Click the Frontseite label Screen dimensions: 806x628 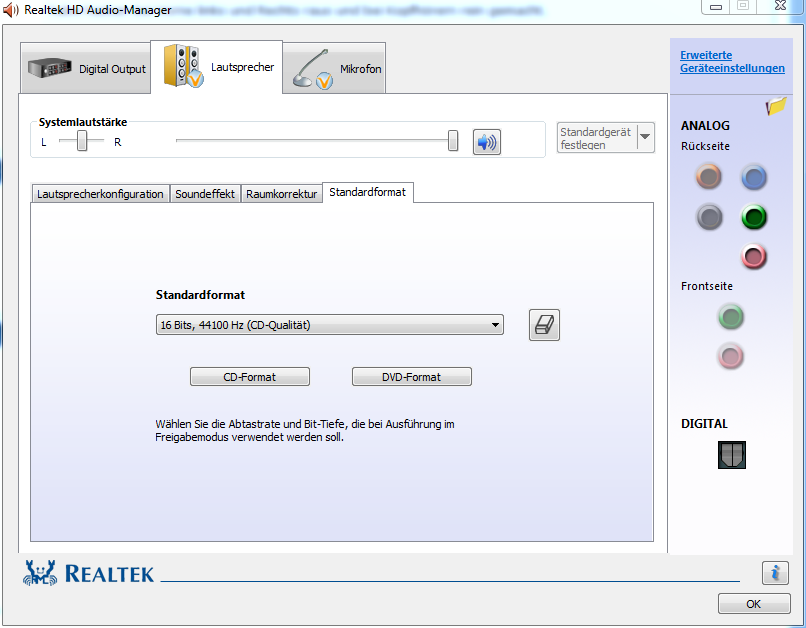point(707,286)
